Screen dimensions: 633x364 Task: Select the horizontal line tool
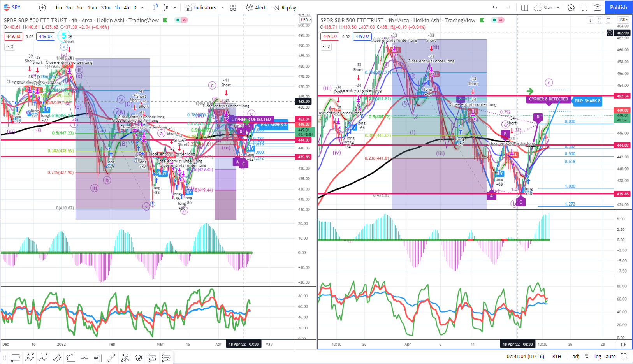click(84, 357)
